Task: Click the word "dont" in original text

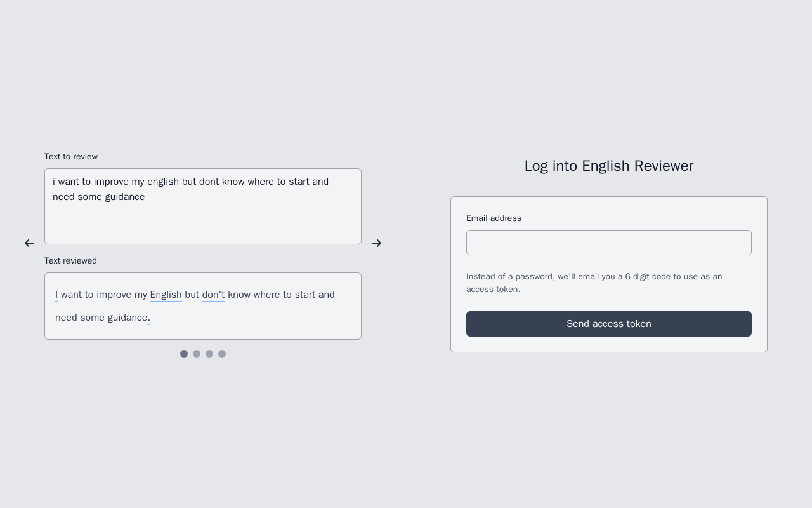Action: [209, 182]
